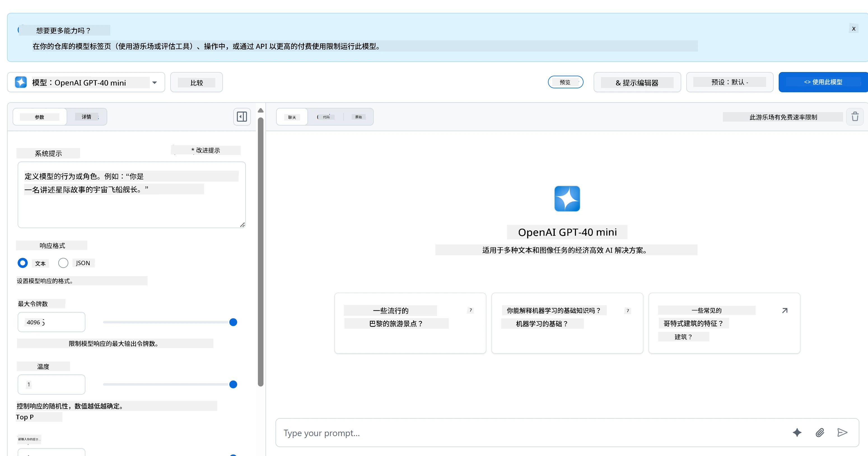Click the temperature slider handle

[x=233, y=385]
